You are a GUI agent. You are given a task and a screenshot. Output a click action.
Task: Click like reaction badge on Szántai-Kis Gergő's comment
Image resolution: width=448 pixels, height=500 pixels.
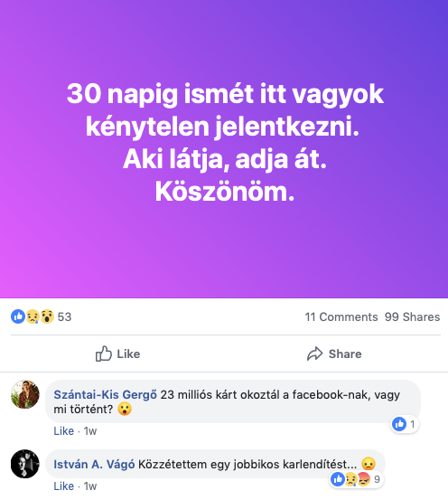(399, 424)
